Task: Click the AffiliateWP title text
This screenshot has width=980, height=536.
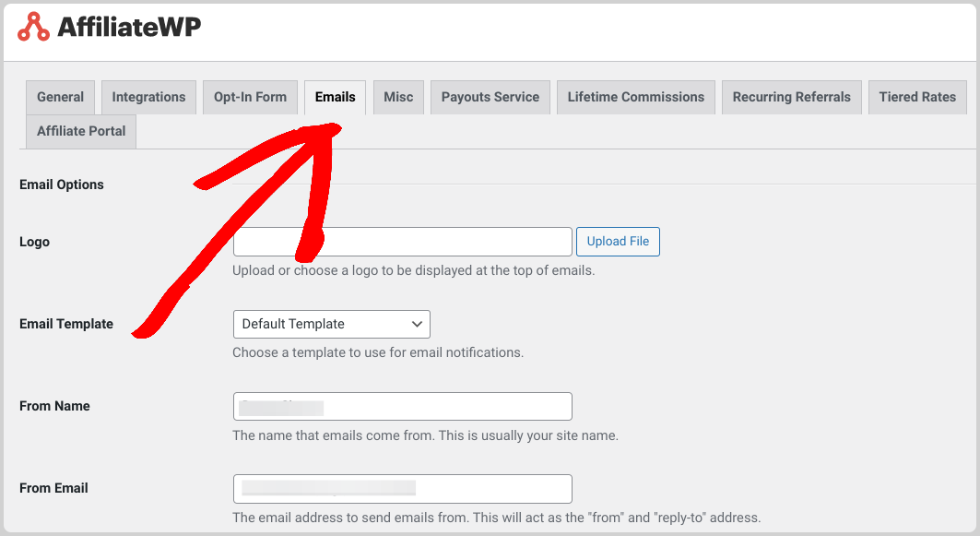Action: (129, 27)
